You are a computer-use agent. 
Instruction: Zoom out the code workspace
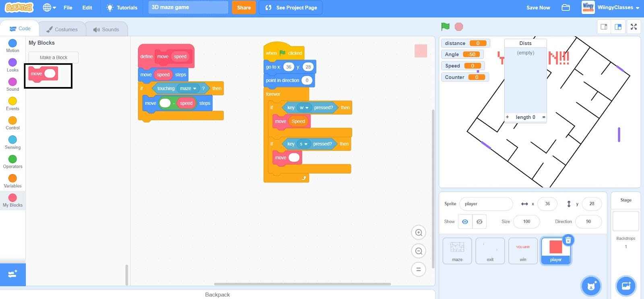pos(419,251)
